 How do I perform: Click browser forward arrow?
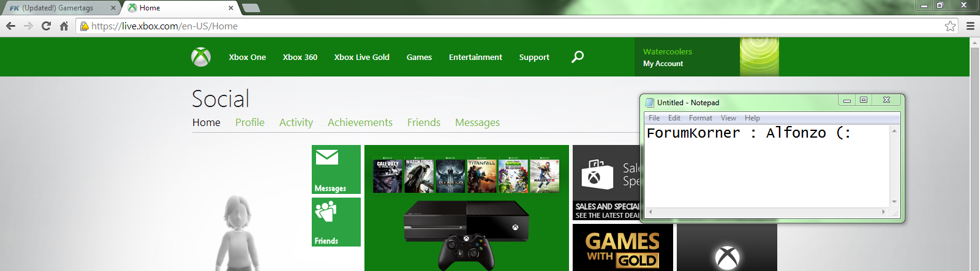[28, 26]
